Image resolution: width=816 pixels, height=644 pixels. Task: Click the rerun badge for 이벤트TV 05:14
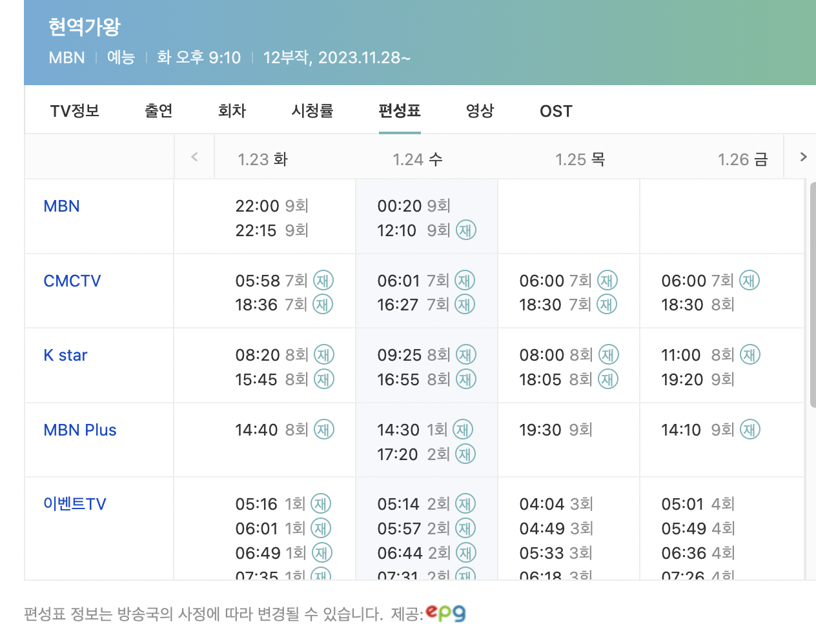coord(465,504)
